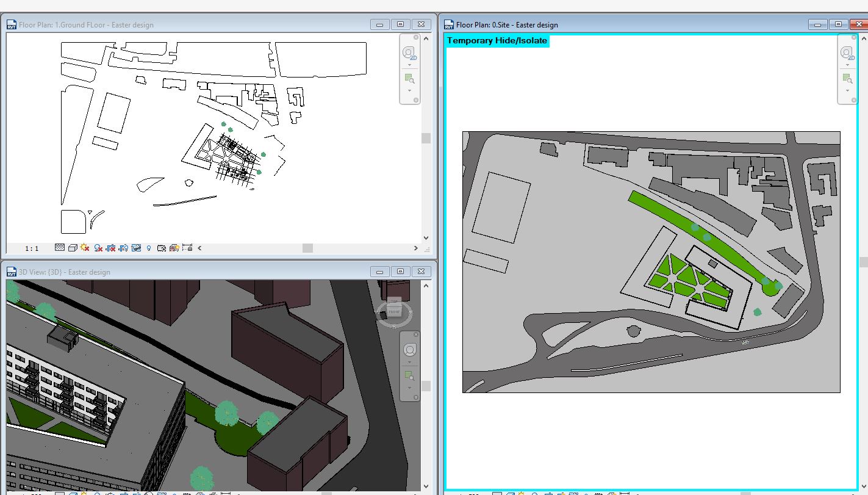The width and height of the screenshot is (868, 495).
Task: Maximize the Ground Floor plan window
Action: (400, 24)
